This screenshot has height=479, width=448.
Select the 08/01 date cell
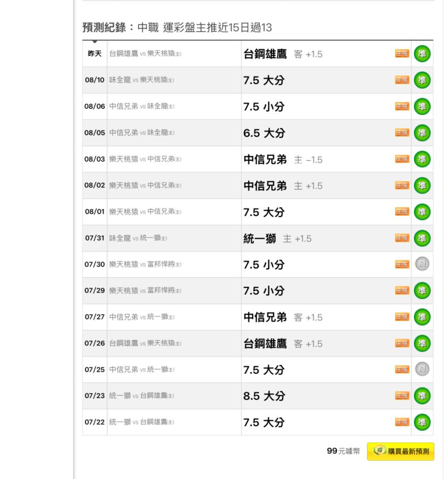(x=95, y=212)
